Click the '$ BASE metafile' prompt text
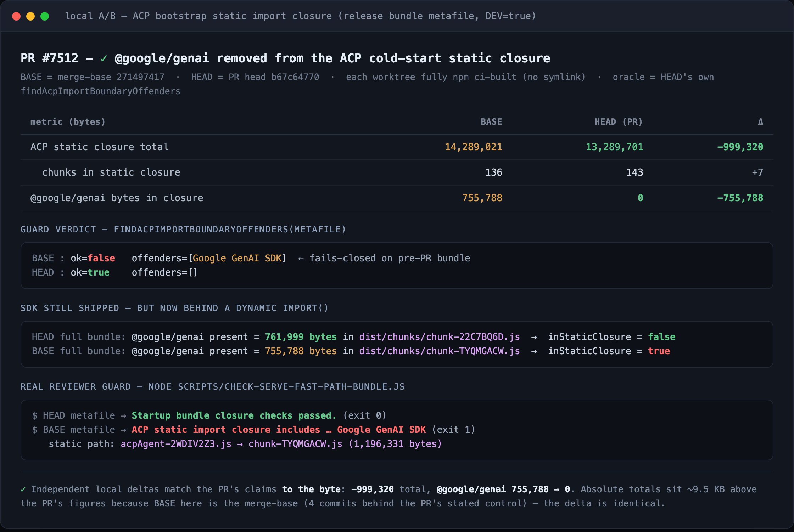This screenshot has width=794, height=532. pos(73,430)
